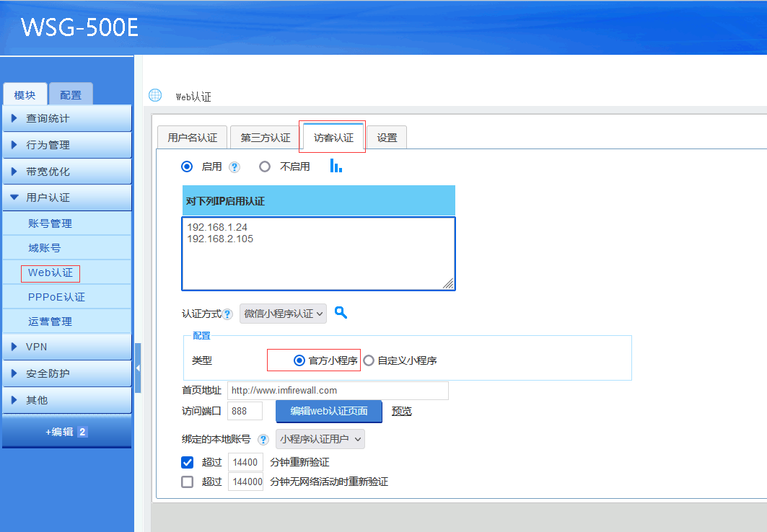Click the 首页地址 URL input field

coord(337,391)
